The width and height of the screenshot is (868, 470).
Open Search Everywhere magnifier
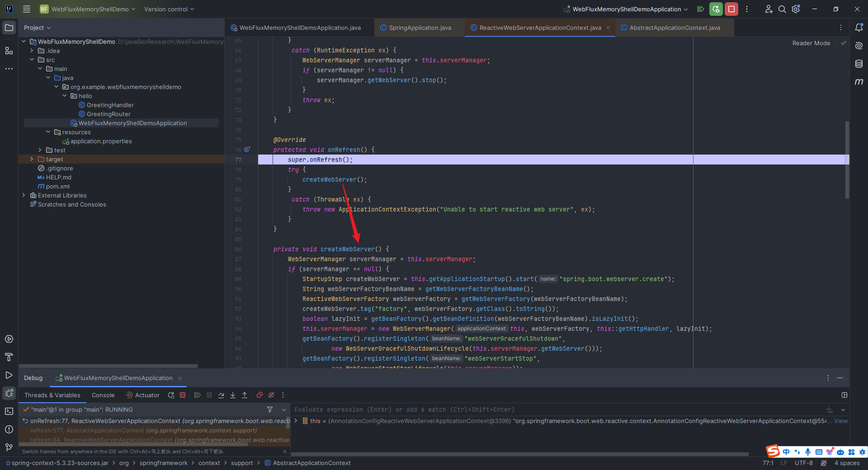tap(782, 9)
